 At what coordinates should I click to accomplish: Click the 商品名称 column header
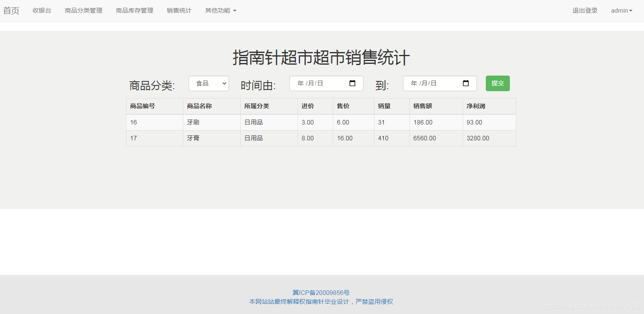pyautogui.click(x=212, y=106)
